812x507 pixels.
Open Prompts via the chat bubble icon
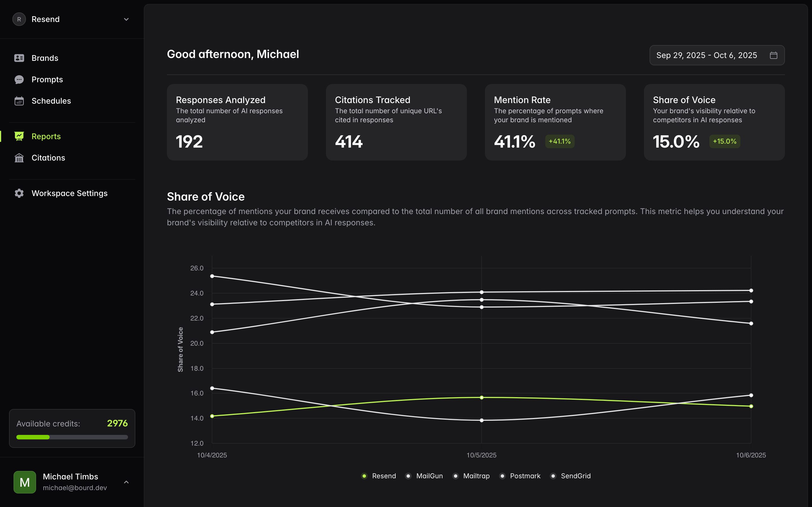[19, 79]
